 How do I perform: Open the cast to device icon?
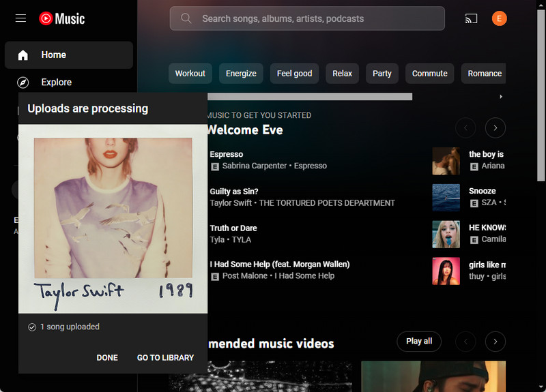click(471, 18)
